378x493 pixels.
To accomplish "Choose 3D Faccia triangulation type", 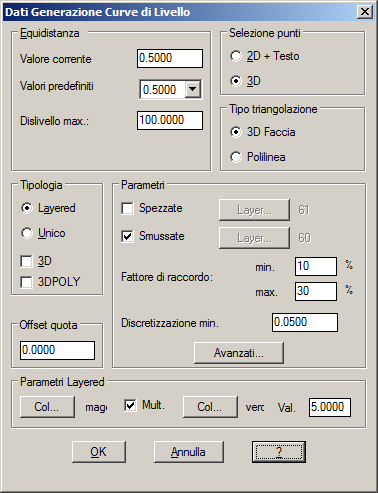I will [x=236, y=132].
